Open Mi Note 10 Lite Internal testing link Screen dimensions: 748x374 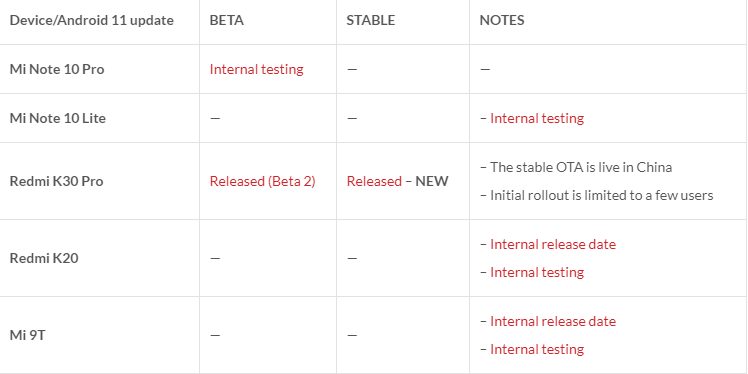coord(537,118)
